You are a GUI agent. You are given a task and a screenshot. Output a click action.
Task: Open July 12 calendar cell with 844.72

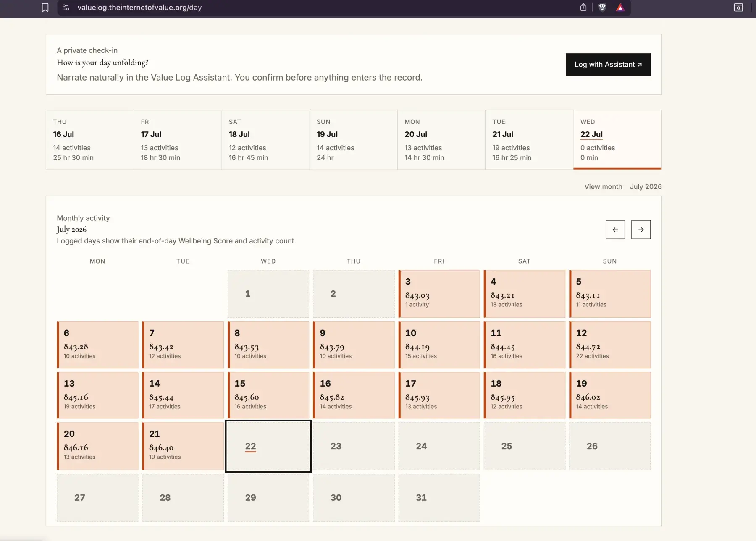[x=610, y=345]
